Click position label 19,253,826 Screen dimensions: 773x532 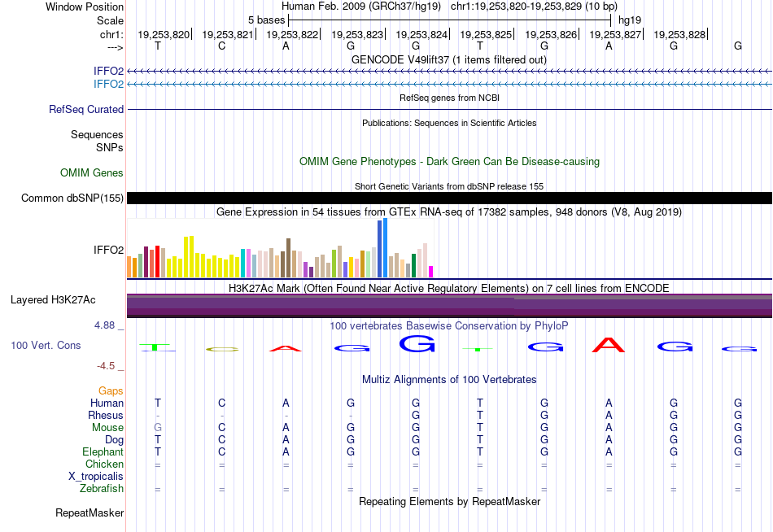pos(550,34)
